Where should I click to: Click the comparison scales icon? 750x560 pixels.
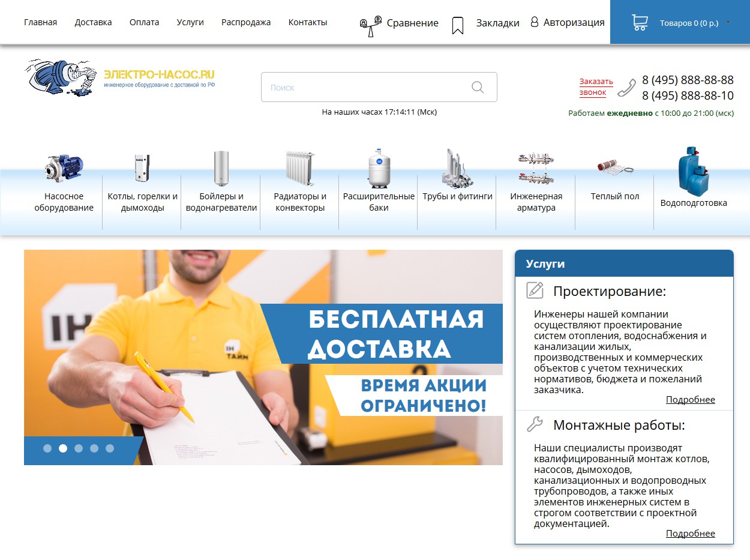click(x=370, y=26)
